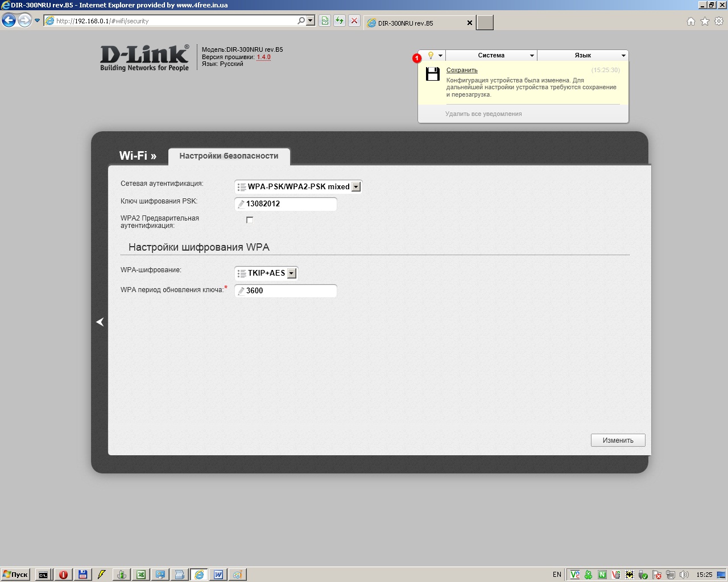Image resolution: width=728 pixels, height=582 pixels.
Task: Go back with the browser Back arrow
Action: 9,20
